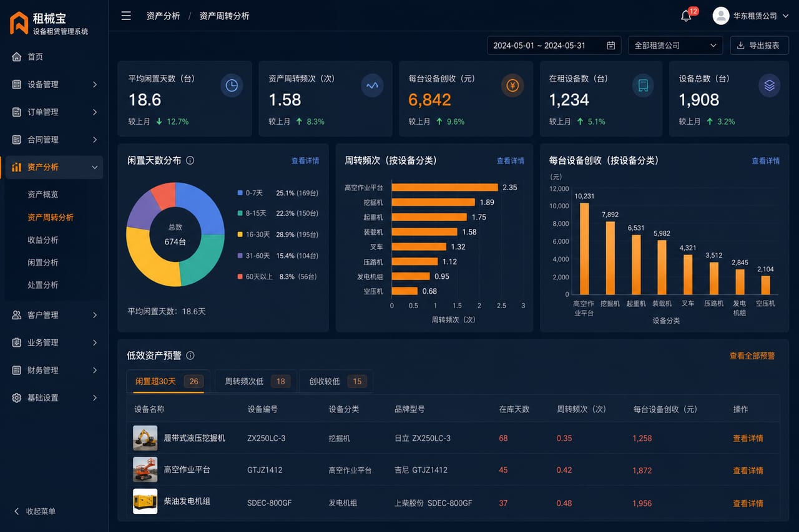Click the calendar icon in date range

(x=611, y=46)
